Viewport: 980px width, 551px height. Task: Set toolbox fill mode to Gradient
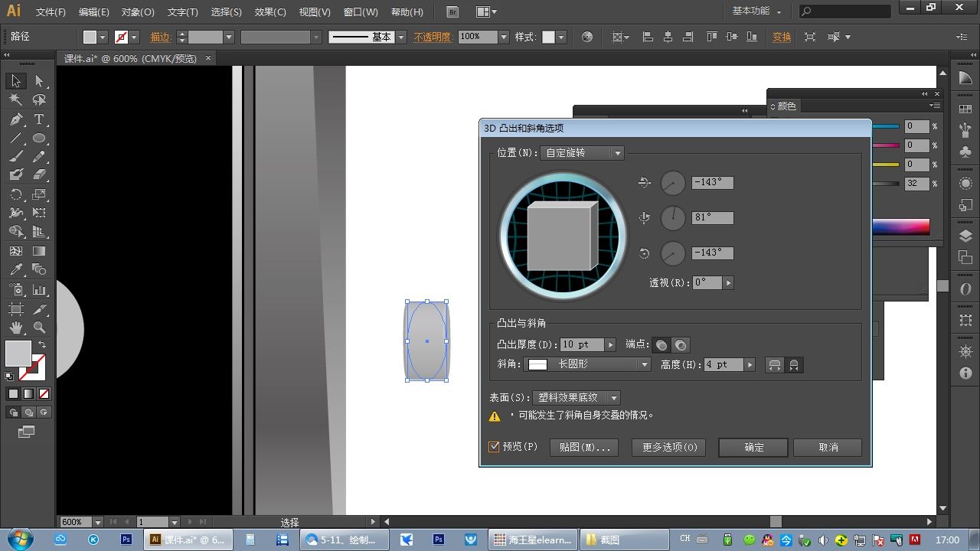(28, 394)
